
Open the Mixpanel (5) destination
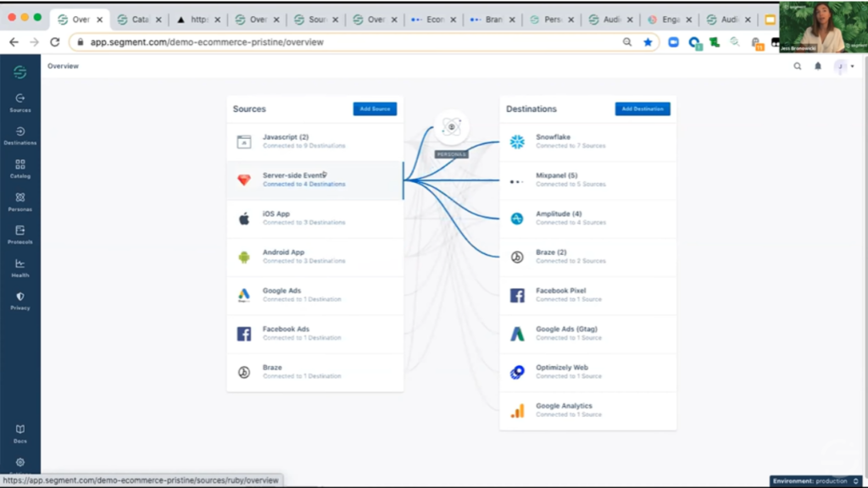point(588,180)
